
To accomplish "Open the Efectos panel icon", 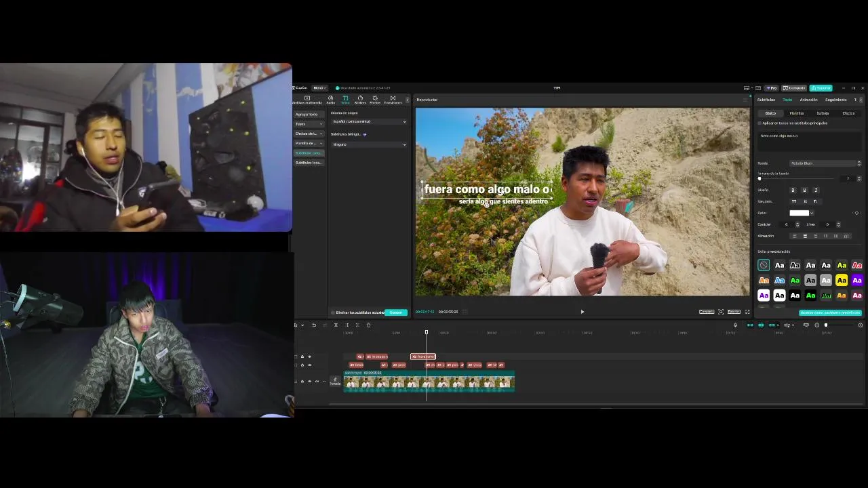I will (x=375, y=100).
